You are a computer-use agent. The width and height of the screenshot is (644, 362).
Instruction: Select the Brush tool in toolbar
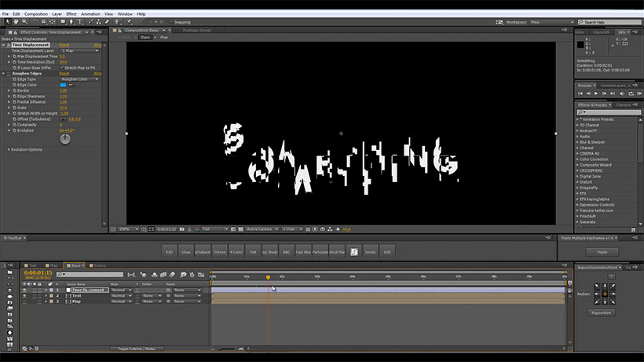click(91, 22)
